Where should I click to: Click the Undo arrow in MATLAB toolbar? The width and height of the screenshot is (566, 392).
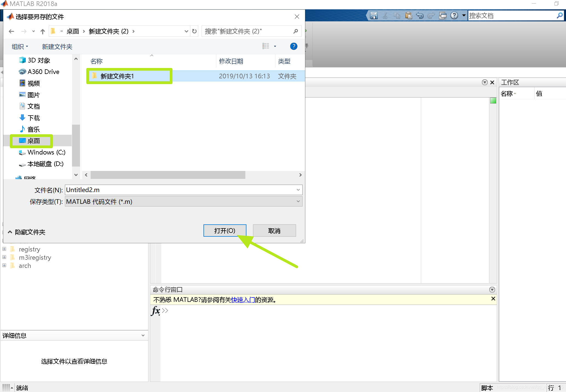[x=420, y=16]
